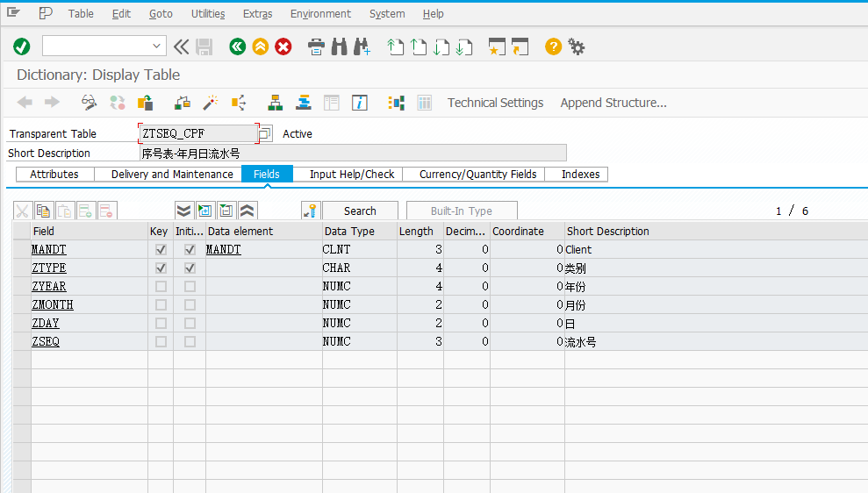Toggle Initial checkbox for ZSEQ row
The image size is (868, 493).
190,341
